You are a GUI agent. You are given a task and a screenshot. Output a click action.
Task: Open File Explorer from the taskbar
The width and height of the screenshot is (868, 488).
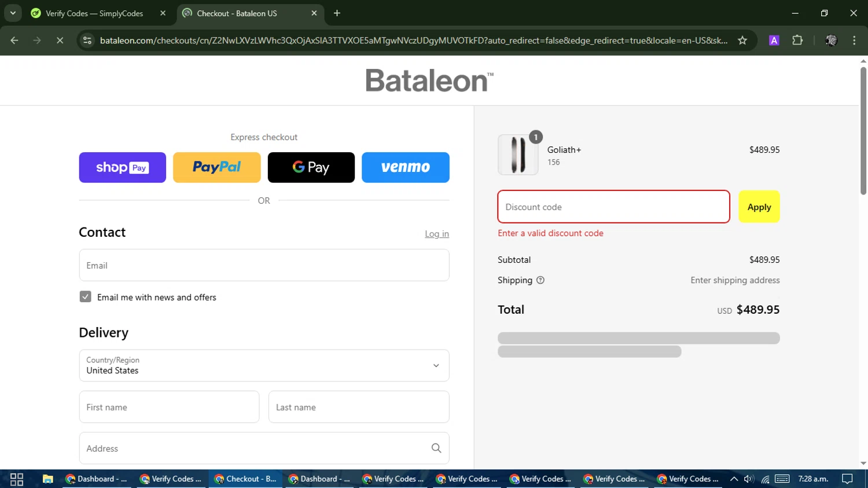[48, 479]
